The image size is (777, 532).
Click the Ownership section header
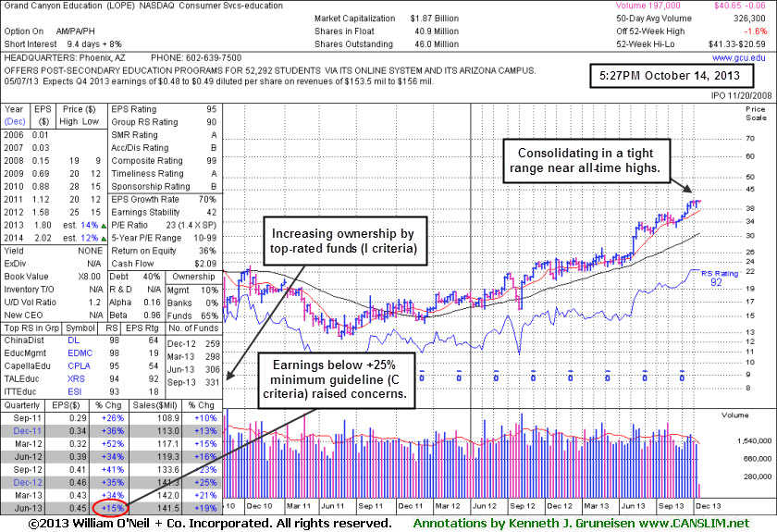pyautogui.click(x=193, y=277)
